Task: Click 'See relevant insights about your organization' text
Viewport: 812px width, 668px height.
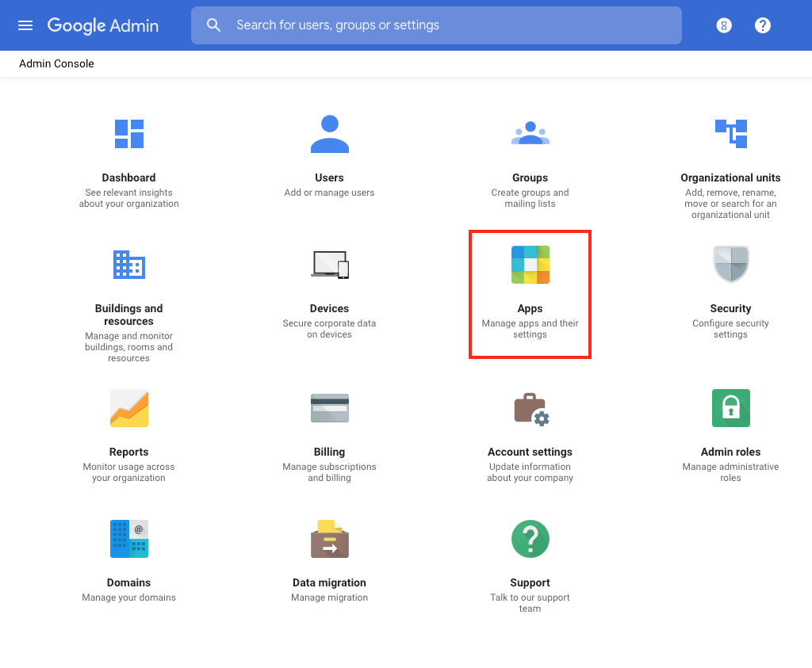Action: 129,198
